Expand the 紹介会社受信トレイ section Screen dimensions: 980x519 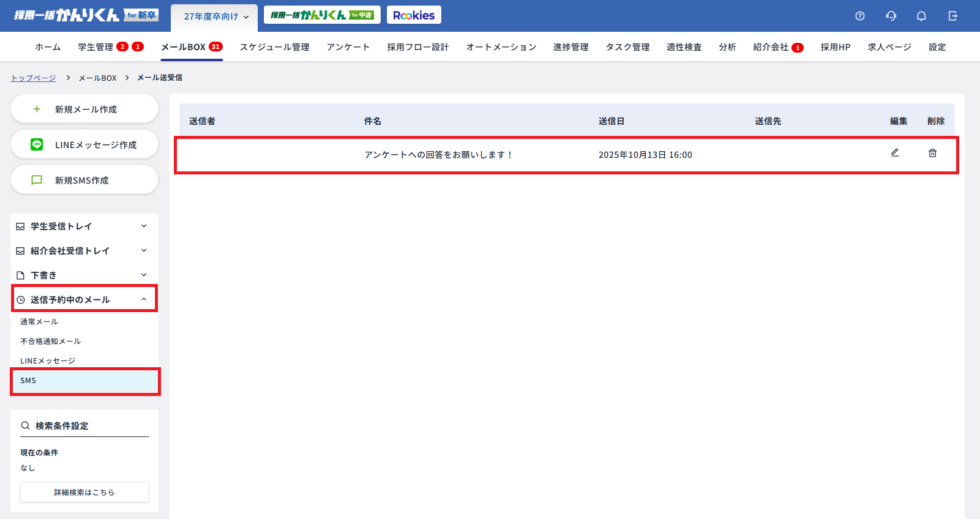tap(144, 250)
